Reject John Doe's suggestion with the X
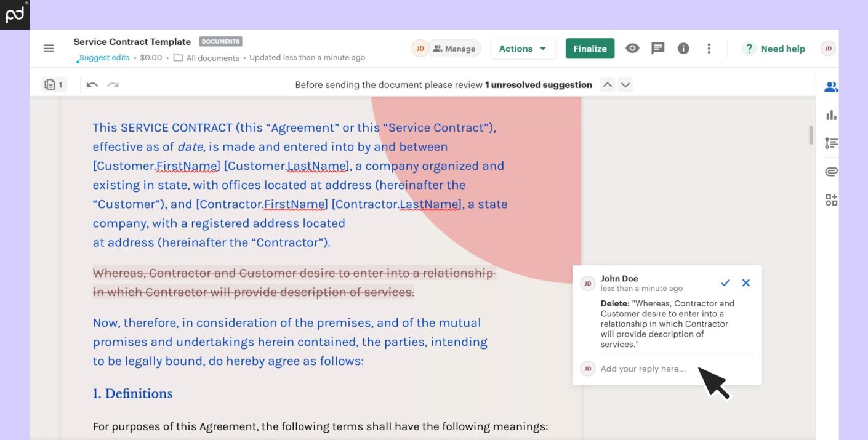The image size is (868, 440). tap(745, 282)
